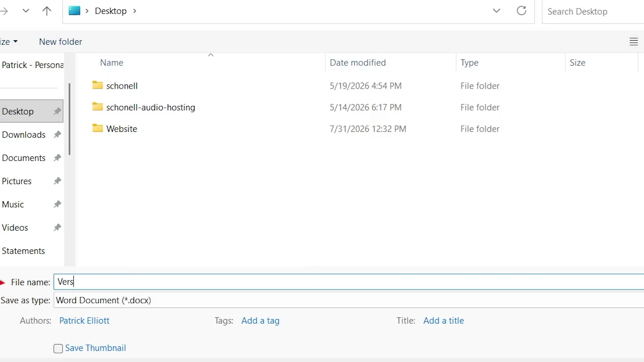Click the pin icon next to Downloads
The height and width of the screenshot is (362, 644).
point(57,135)
